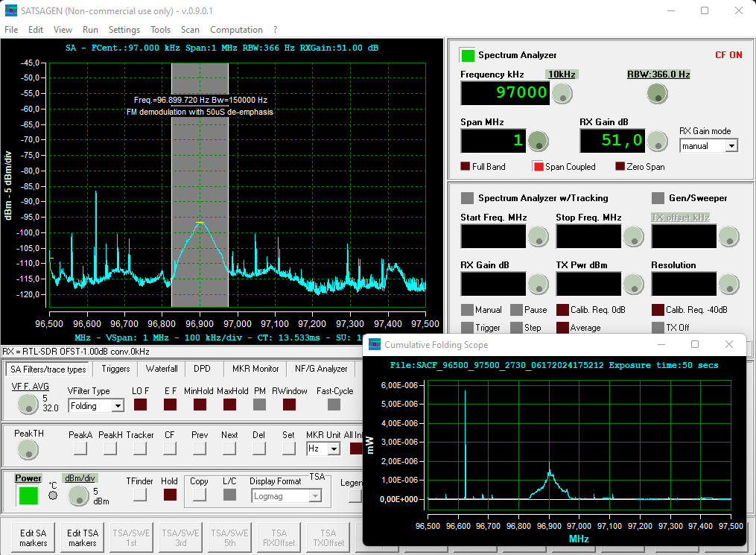Click the green Spectrum Analyzer mode indicator
756x555 pixels.
[x=468, y=55]
